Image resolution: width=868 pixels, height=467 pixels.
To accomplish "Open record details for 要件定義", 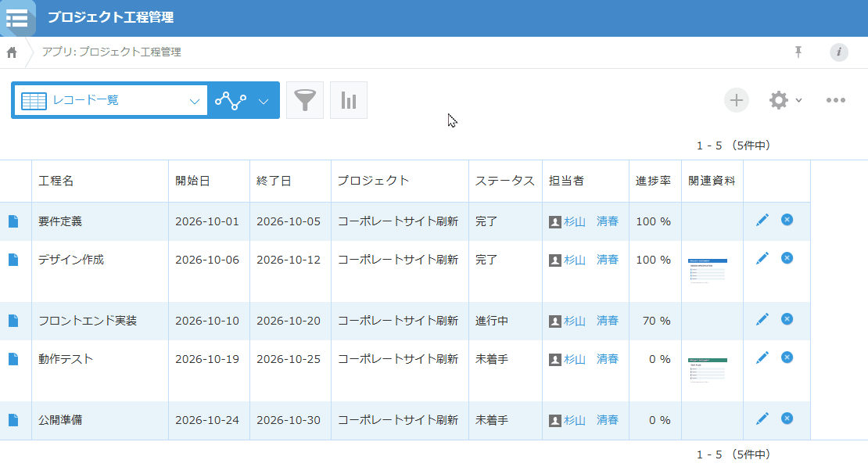I will point(13,221).
